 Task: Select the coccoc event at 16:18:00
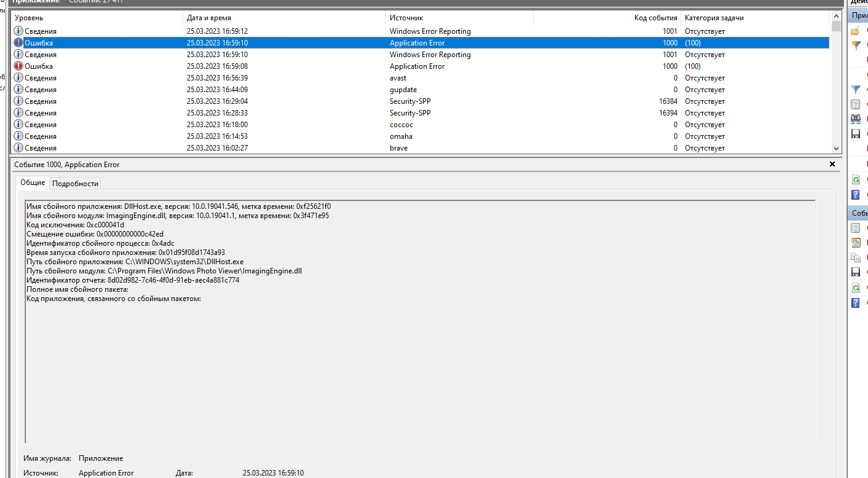tap(420, 125)
